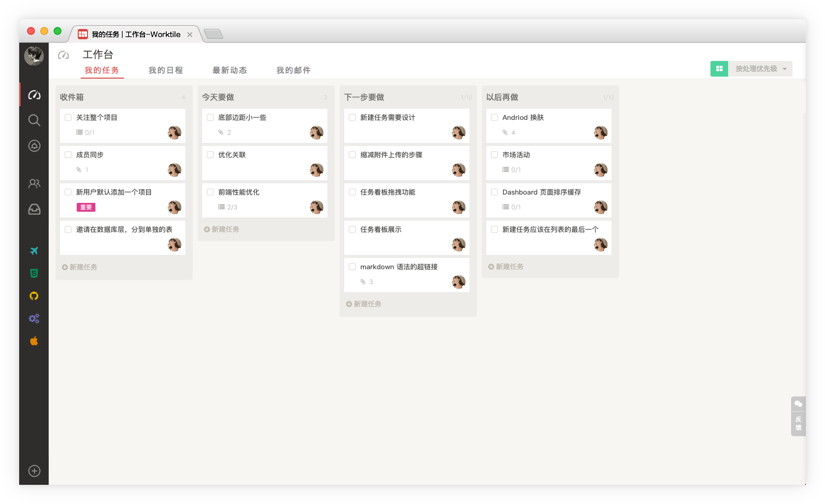Add new task in 以后再做 column
Screen dimensions: 825x504
[506, 267]
